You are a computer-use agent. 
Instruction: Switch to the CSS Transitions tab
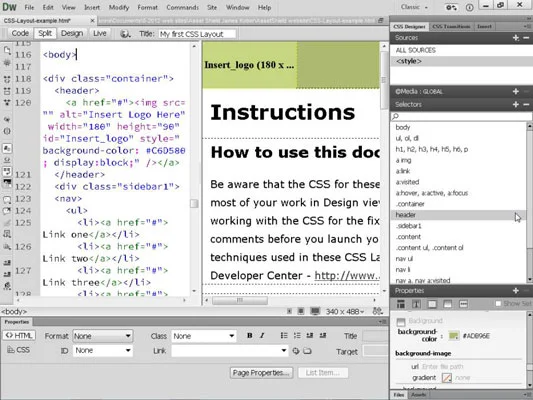pyautogui.click(x=451, y=27)
